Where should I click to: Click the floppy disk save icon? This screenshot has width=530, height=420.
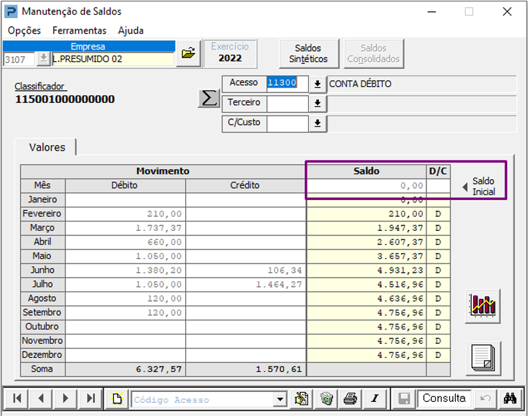(x=404, y=399)
